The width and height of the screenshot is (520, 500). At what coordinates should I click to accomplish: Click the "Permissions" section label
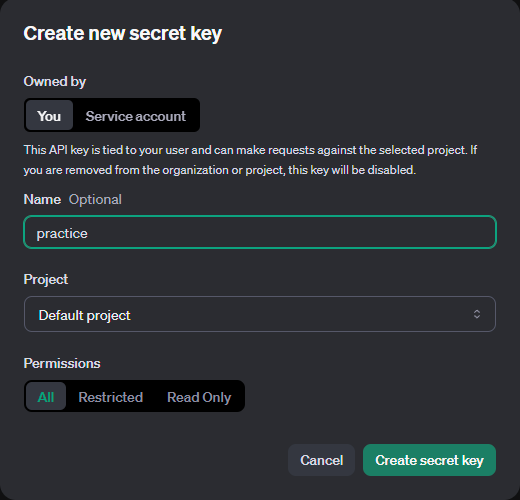[62, 363]
